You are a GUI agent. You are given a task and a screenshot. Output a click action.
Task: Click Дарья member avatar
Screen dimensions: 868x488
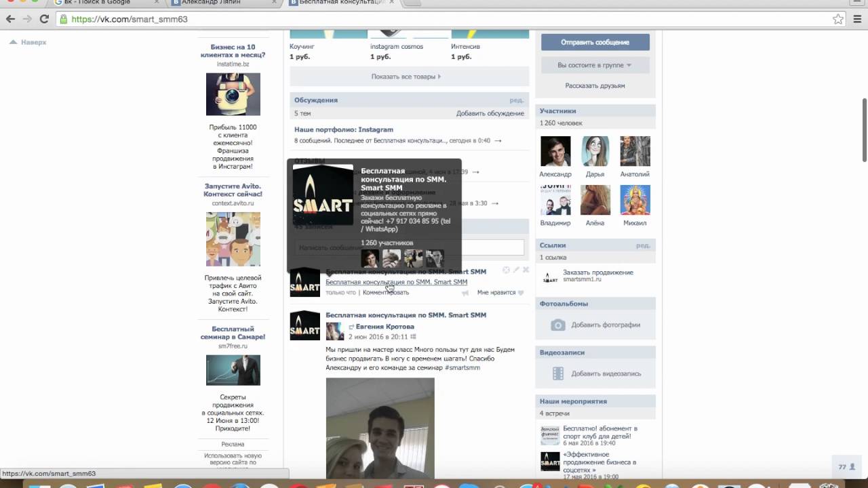coord(595,151)
